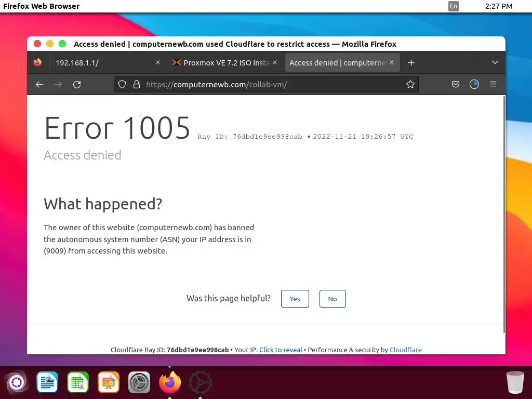
Task: Select the Access denied | computernewb tab
Action: coord(342,63)
